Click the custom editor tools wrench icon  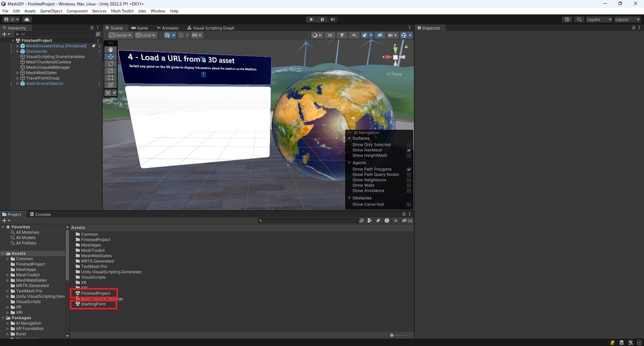[108, 93]
